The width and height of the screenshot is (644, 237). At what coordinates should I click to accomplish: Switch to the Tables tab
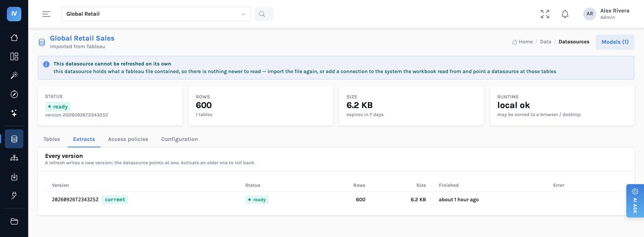point(52,139)
